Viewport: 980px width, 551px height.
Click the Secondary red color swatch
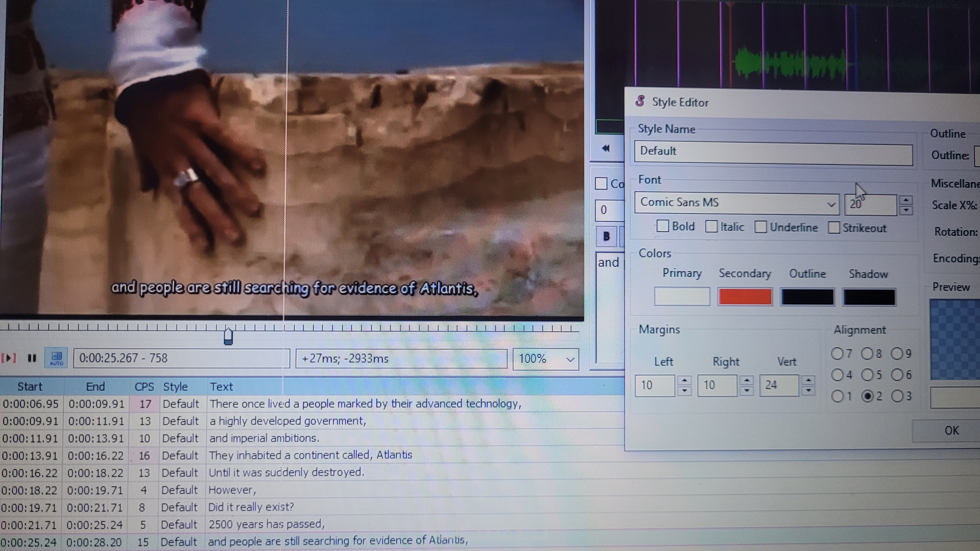(744, 297)
